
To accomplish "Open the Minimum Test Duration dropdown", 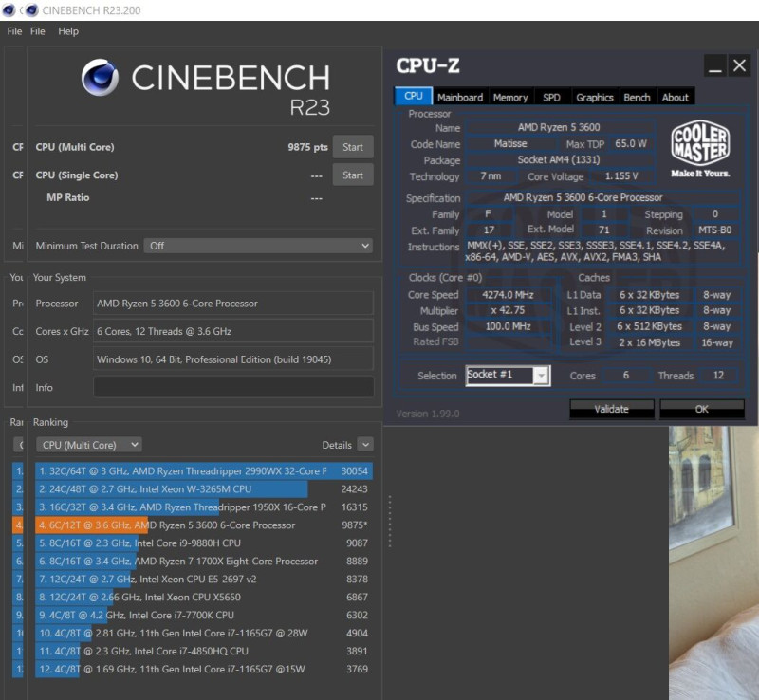I will coord(258,246).
